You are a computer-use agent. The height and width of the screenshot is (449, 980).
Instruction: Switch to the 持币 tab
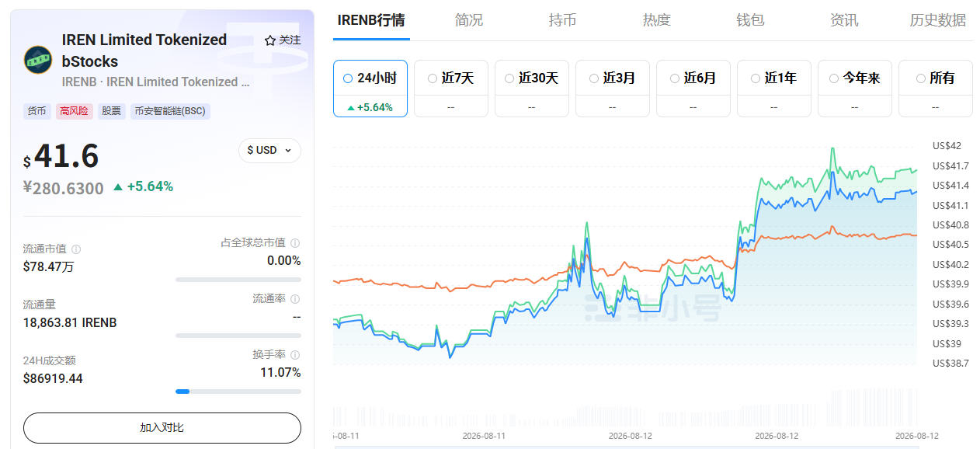562,20
